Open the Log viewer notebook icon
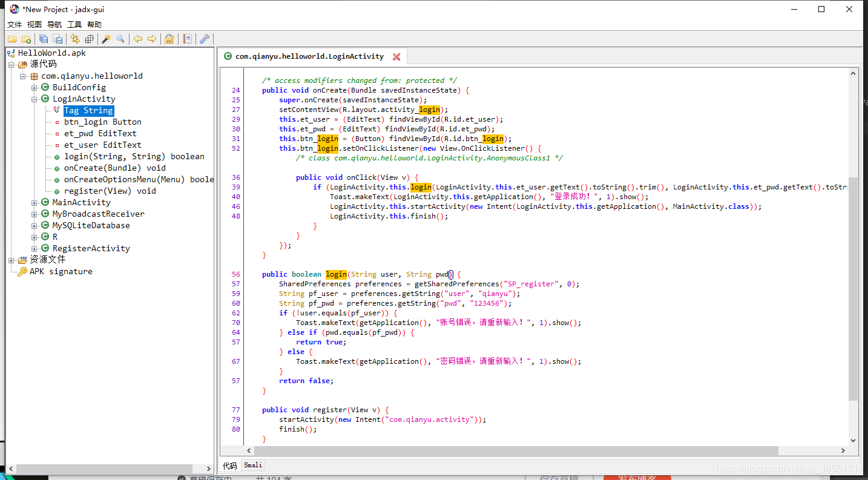 click(188, 39)
